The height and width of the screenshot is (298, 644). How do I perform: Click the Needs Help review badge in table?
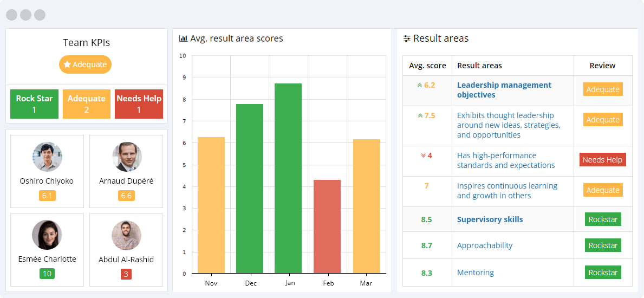tap(602, 160)
